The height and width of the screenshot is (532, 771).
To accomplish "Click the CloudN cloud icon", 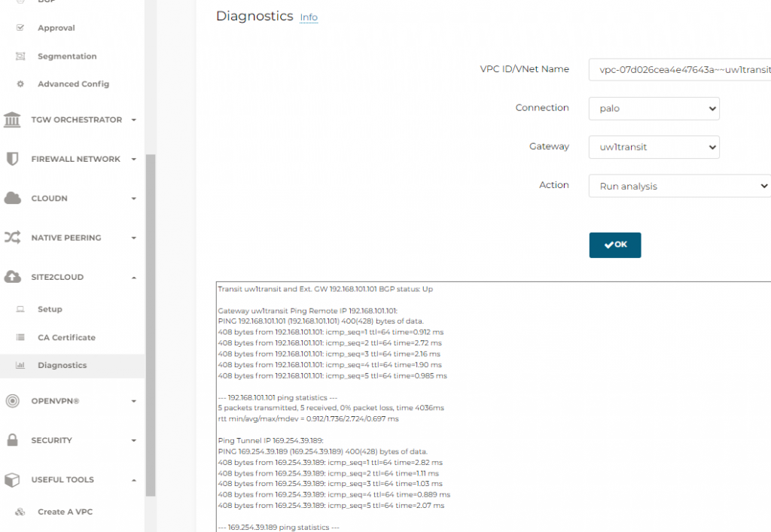I will [12, 198].
